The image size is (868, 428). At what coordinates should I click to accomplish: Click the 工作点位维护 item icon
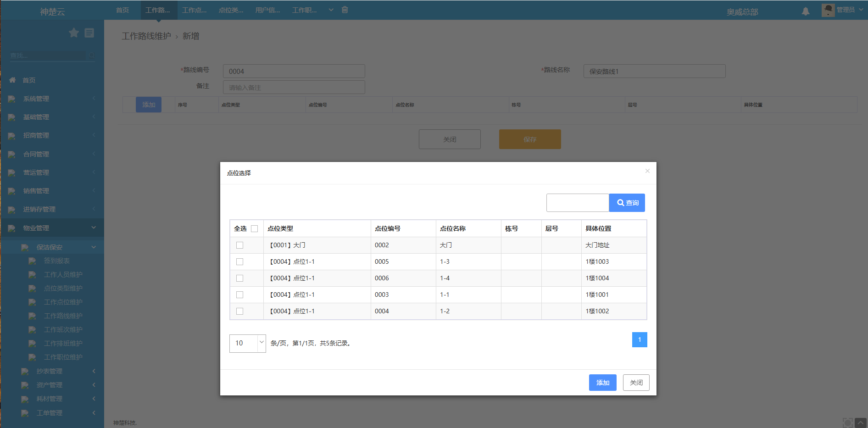33,302
